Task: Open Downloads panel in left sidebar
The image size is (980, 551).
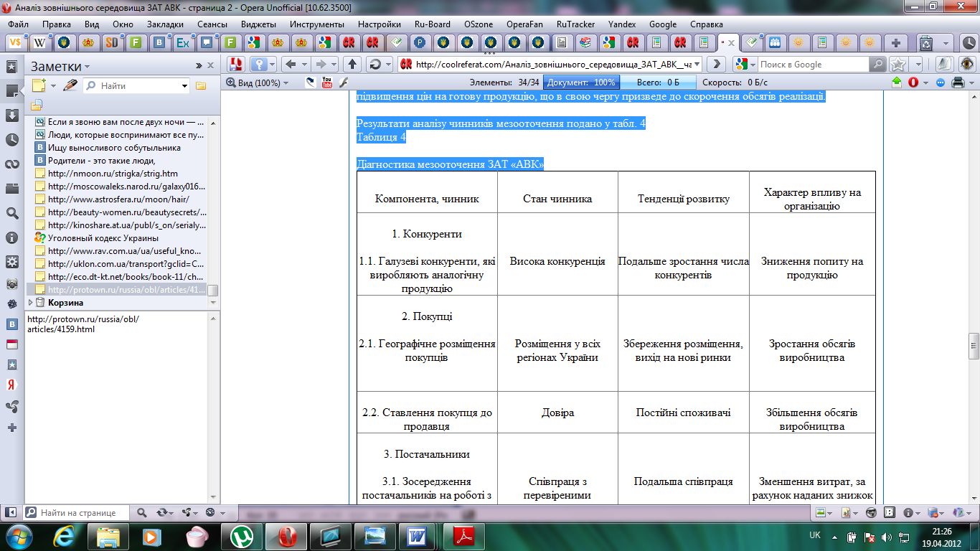Action: pyautogui.click(x=12, y=116)
